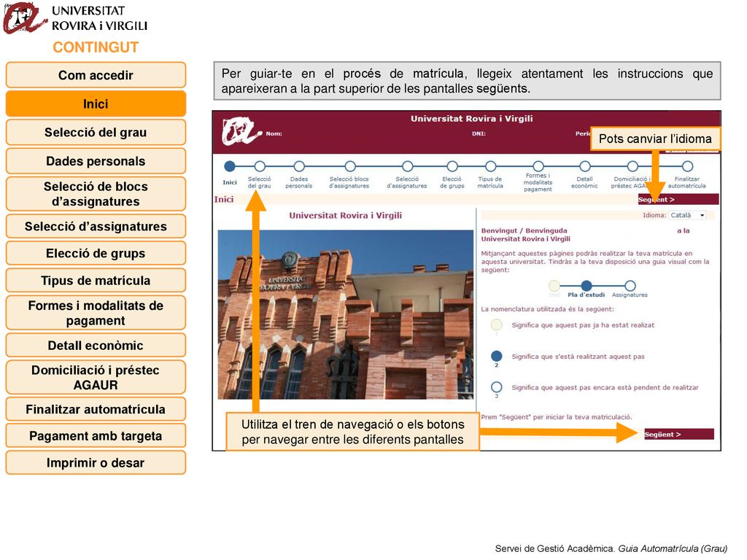
Task: Select Imprimir o desar sidebar item
Action: [x=96, y=462]
